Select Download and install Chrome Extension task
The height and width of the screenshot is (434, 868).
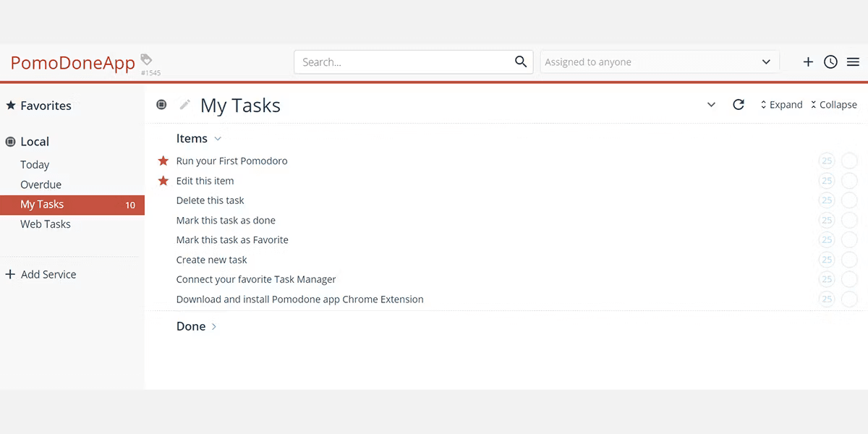[x=299, y=299]
